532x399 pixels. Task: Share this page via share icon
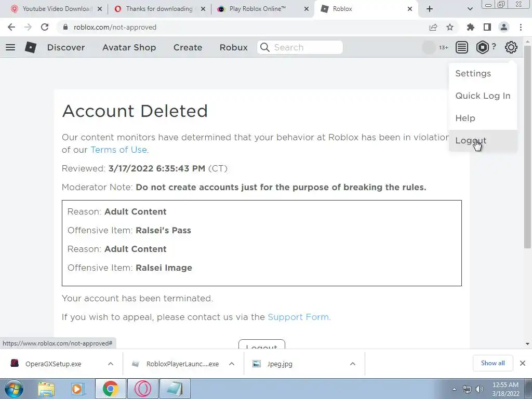(x=433, y=27)
